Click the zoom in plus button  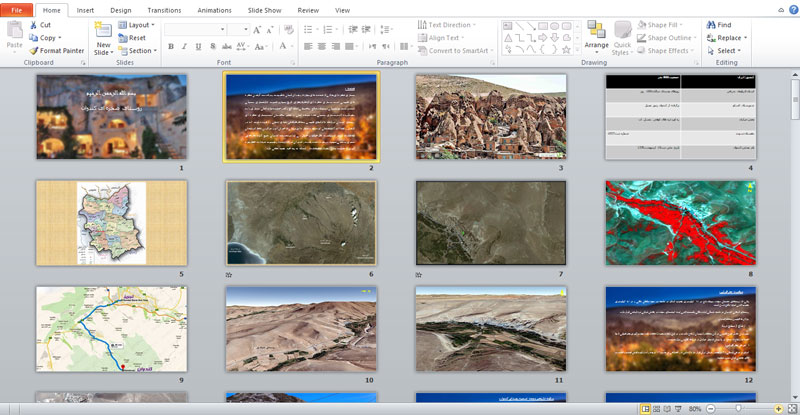pyautogui.click(x=778, y=409)
